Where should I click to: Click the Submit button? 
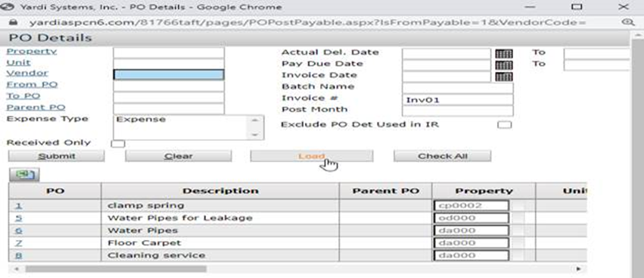coord(56,156)
